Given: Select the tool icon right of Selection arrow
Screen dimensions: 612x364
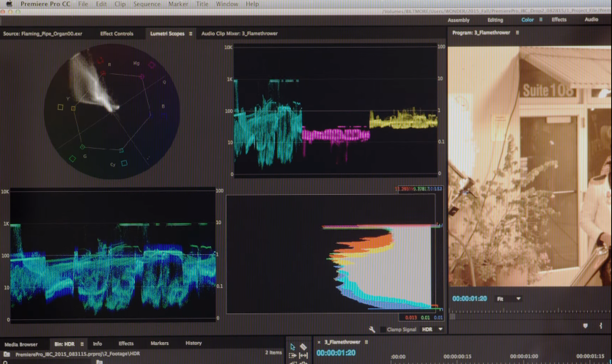Looking at the screenshot, I should 303,346.
